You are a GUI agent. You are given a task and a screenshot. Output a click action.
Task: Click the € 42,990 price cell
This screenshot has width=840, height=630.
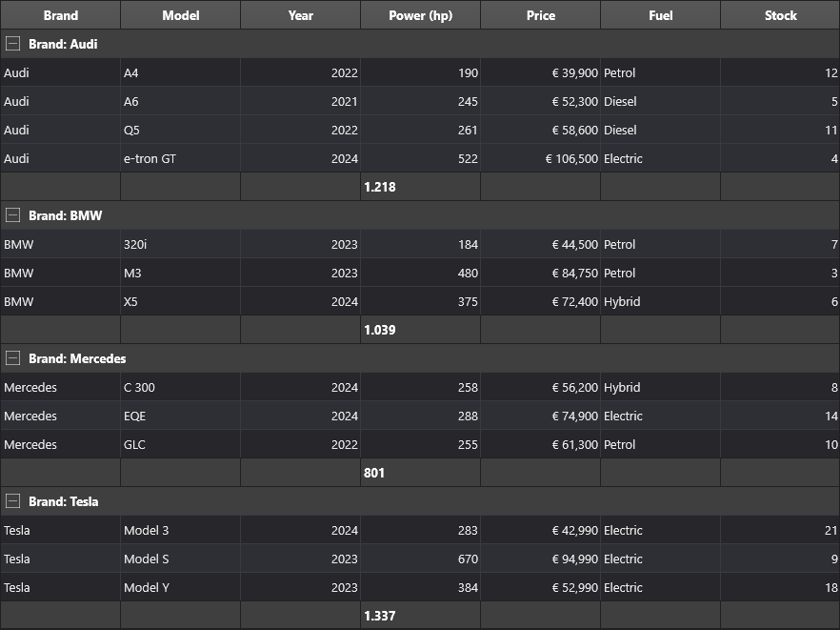pos(541,530)
